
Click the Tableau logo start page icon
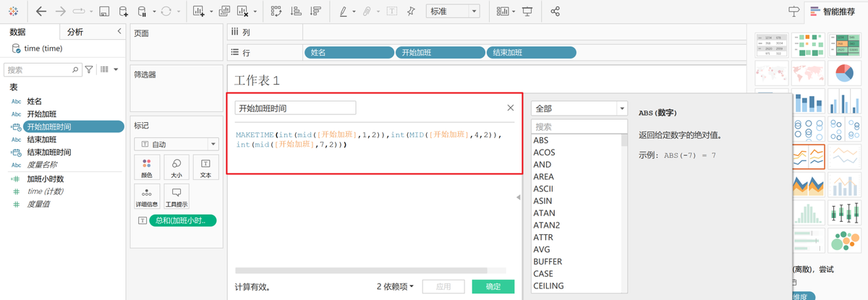13,12
